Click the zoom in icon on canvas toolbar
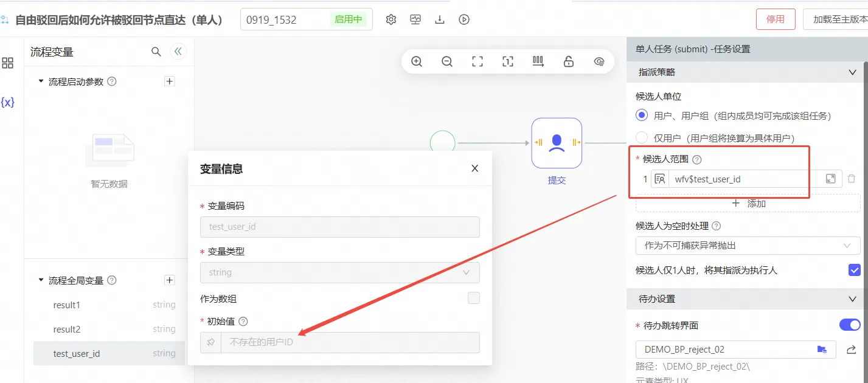Image resolution: width=868 pixels, height=383 pixels. click(x=417, y=61)
